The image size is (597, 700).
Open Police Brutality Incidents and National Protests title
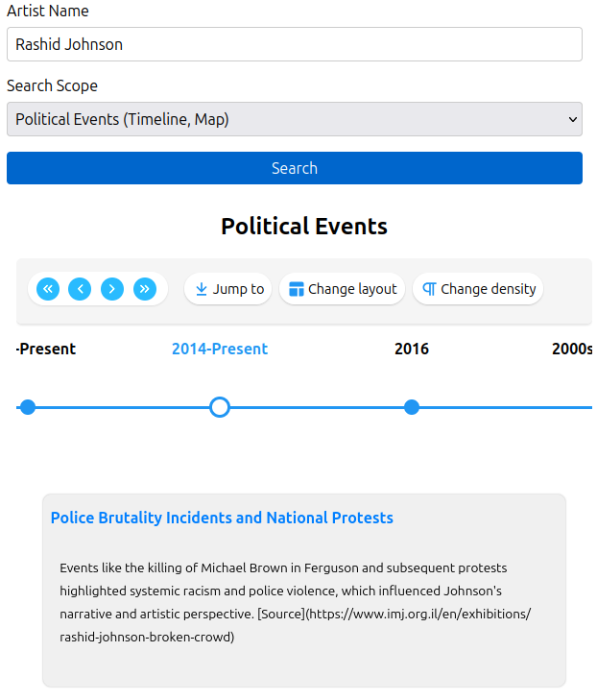pyautogui.click(x=222, y=518)
